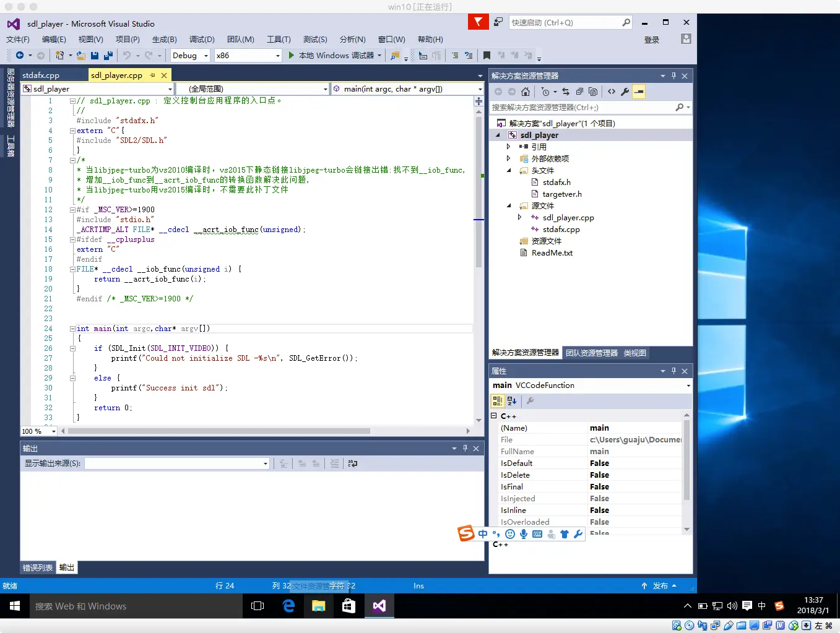Toggle auto-hide pin on Output panel
Screen dimensions: 840x633
465,449
